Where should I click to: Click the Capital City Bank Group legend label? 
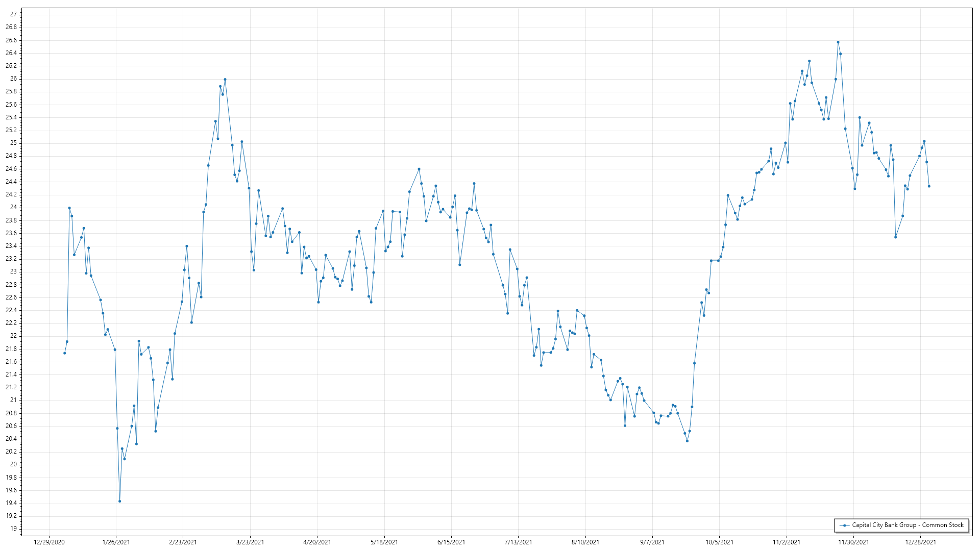908,525
